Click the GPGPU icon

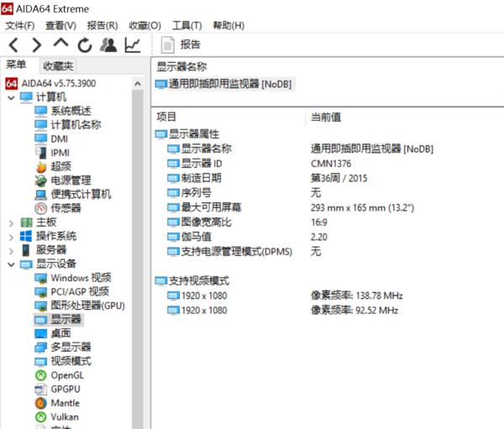41,390
